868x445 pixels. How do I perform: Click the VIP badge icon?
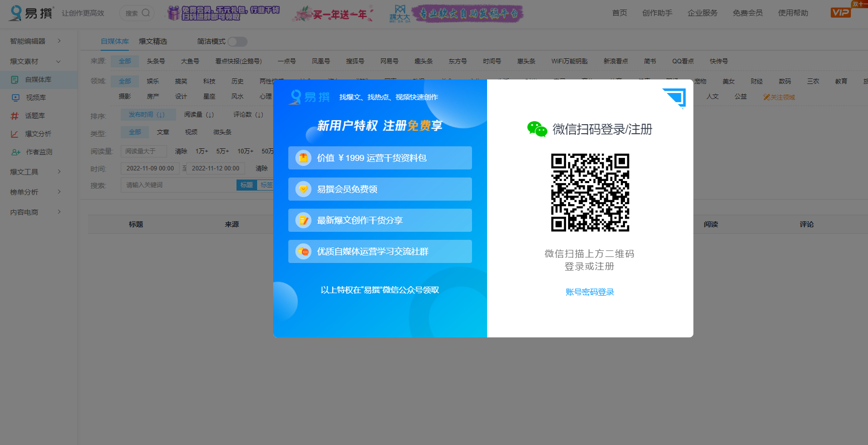pos(840,13)
